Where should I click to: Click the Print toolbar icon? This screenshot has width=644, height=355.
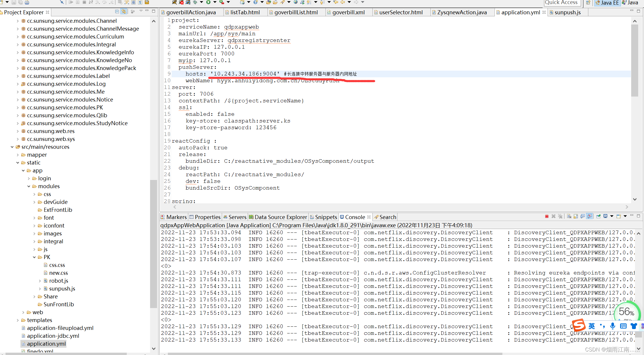(x=27, y=3)
